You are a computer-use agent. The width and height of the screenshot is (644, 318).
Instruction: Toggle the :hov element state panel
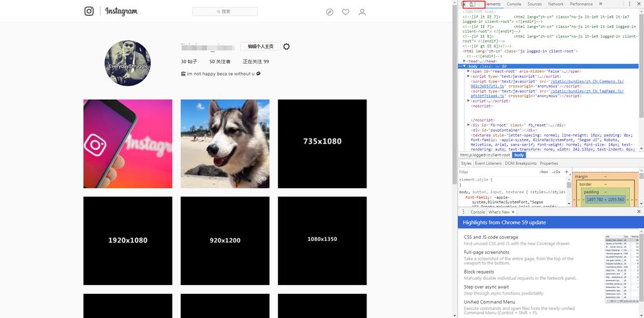[x=543, y=172]
